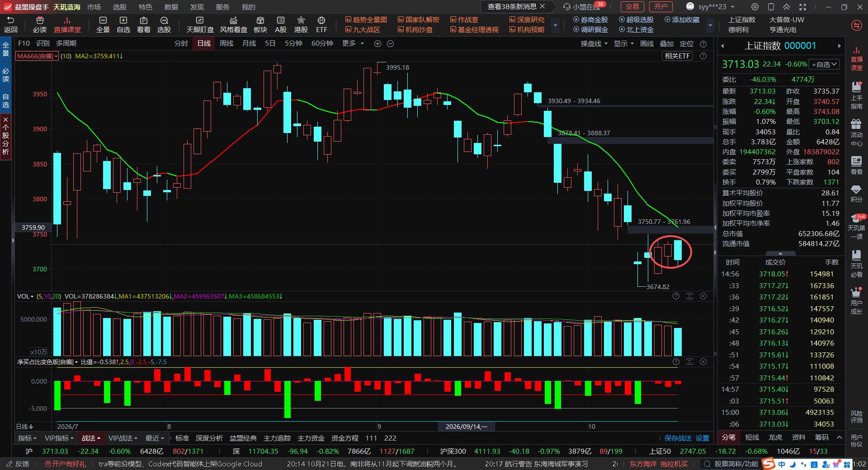Screen dimensions: 868x470
Task: Open the MA666[自编] indicator dropdown
Action: pos(37,56)
